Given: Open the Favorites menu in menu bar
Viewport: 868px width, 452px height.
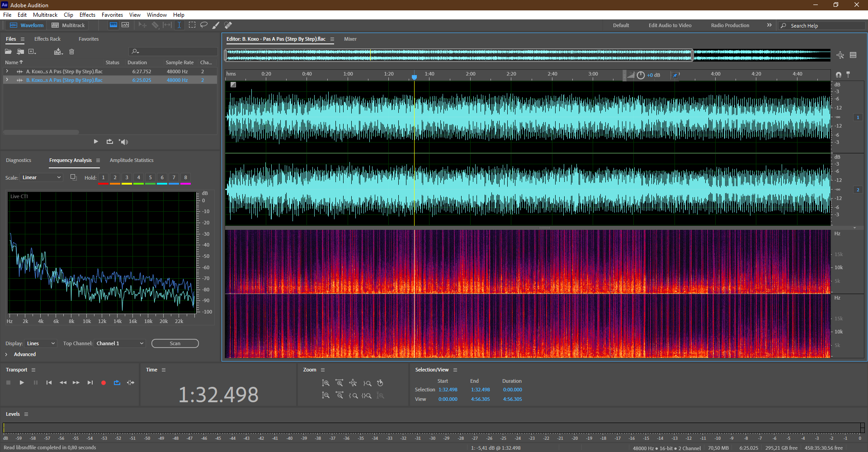Looking at the screenshot, I should click(112, 15).
